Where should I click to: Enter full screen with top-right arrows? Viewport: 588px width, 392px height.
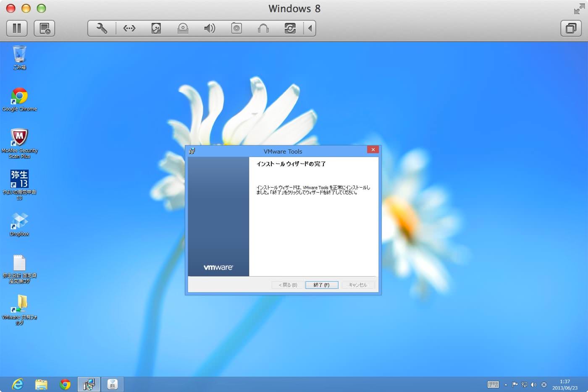(x=579, y=9)
